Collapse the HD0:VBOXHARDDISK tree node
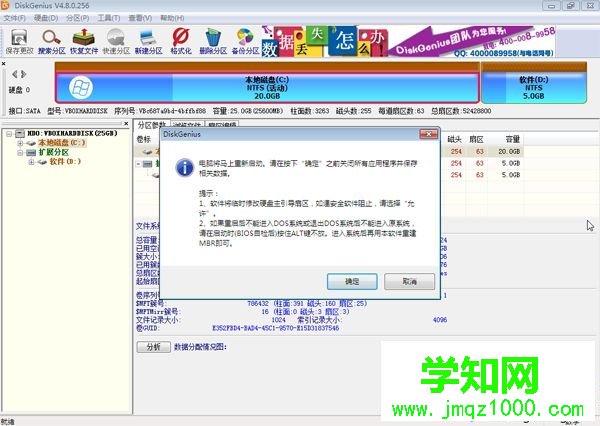Image resolution: width=600 pixels, height=426 pixels. coord(8,134)
